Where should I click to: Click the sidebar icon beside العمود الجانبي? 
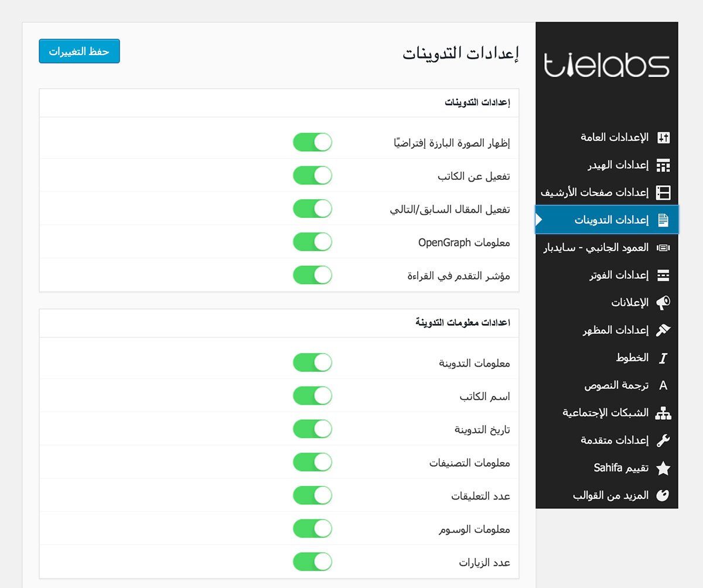tap(663, 248)
